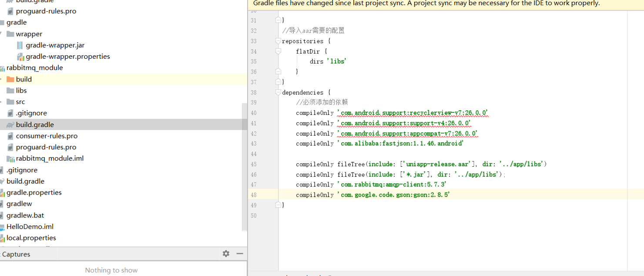Click the support-v4:26.0.0 dependency string

click(x=404, y=123)
